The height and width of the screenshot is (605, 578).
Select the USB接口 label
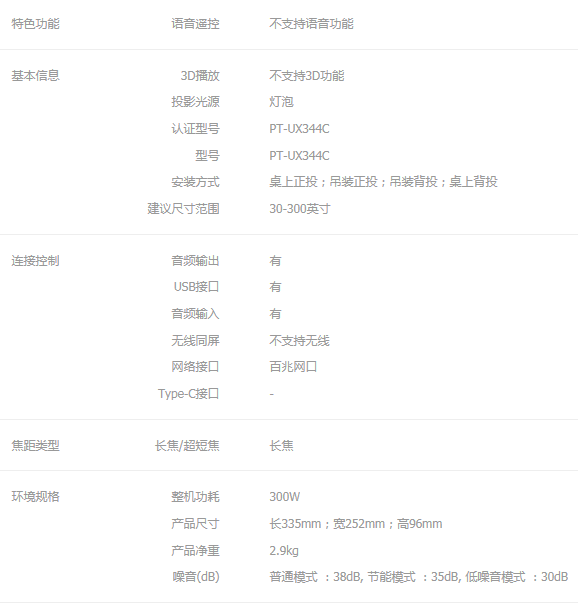196,287
